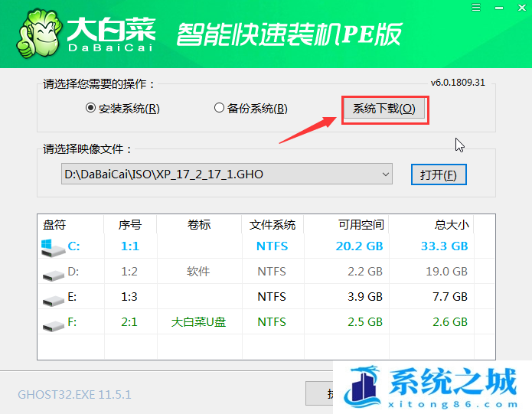
Task: Click the 7.7 GB total size value
Action: point(450,297)
